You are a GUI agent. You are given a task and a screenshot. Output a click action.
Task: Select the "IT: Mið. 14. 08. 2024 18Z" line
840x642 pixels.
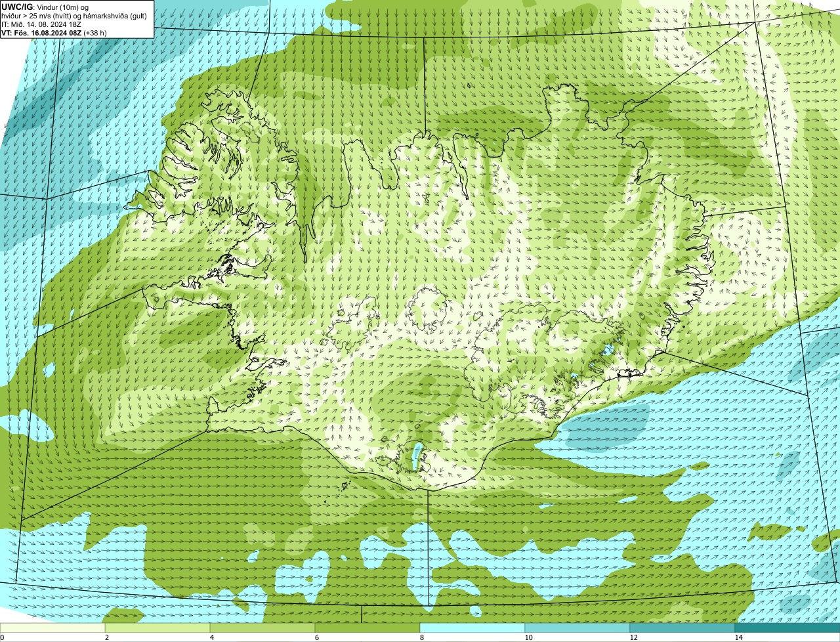click(x=43, y=24)
